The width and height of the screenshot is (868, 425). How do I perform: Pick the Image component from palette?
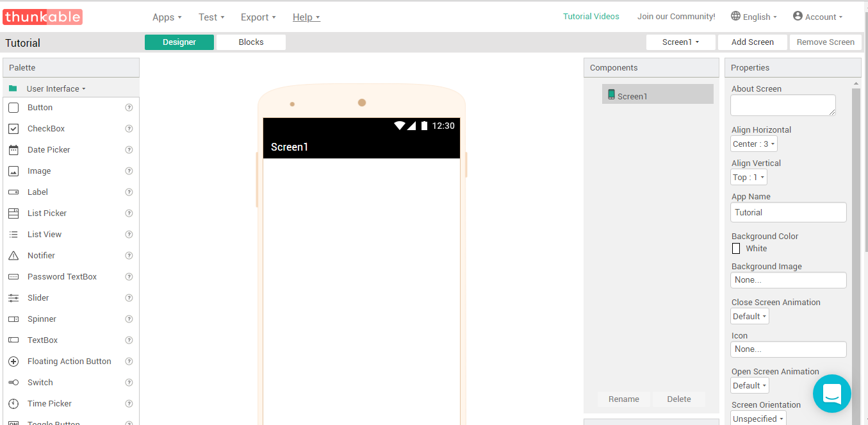[39, 171]
